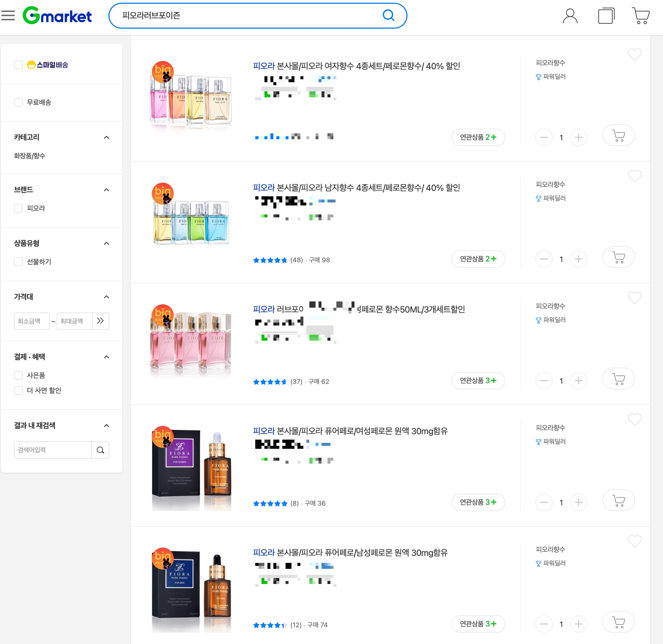Increase quantity for 여성페로몬 원액 item
The width and height of the screenshot is (663, 644).
[x=578, y=502]
